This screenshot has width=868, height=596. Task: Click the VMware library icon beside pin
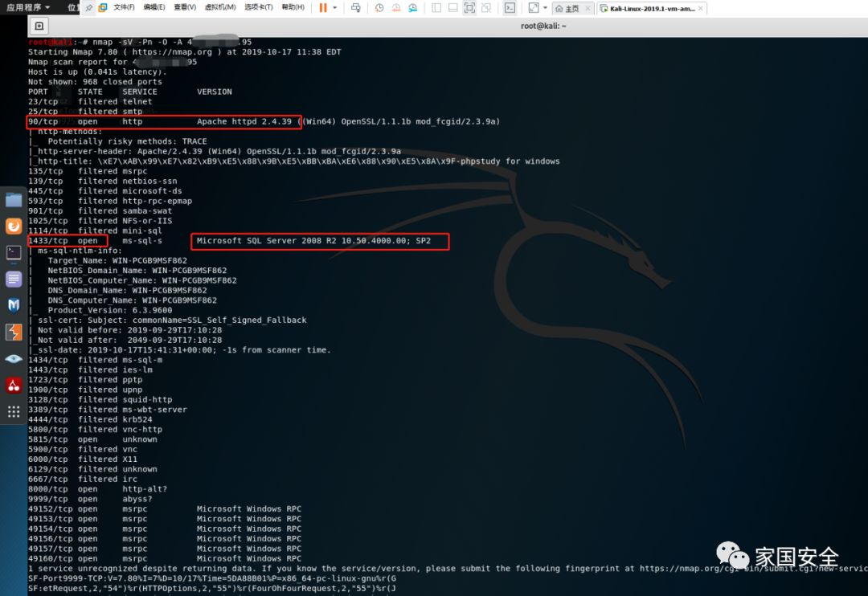tap(103, 8)
